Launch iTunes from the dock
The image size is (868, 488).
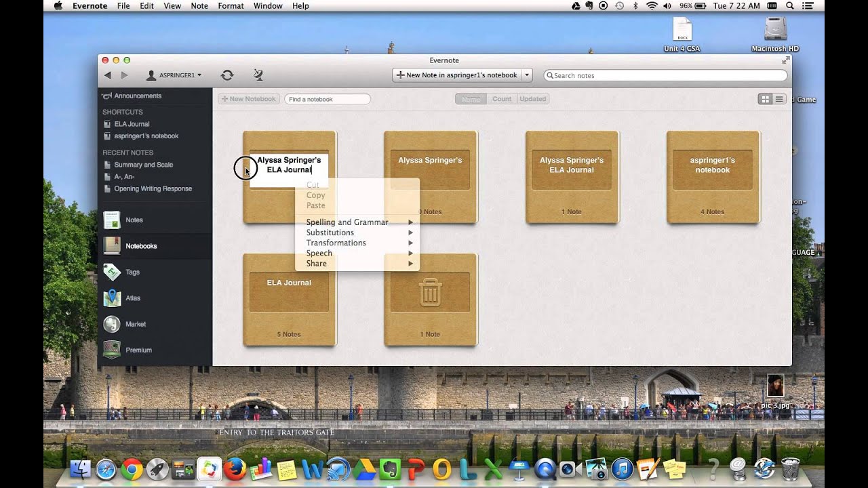pos(622,469)
